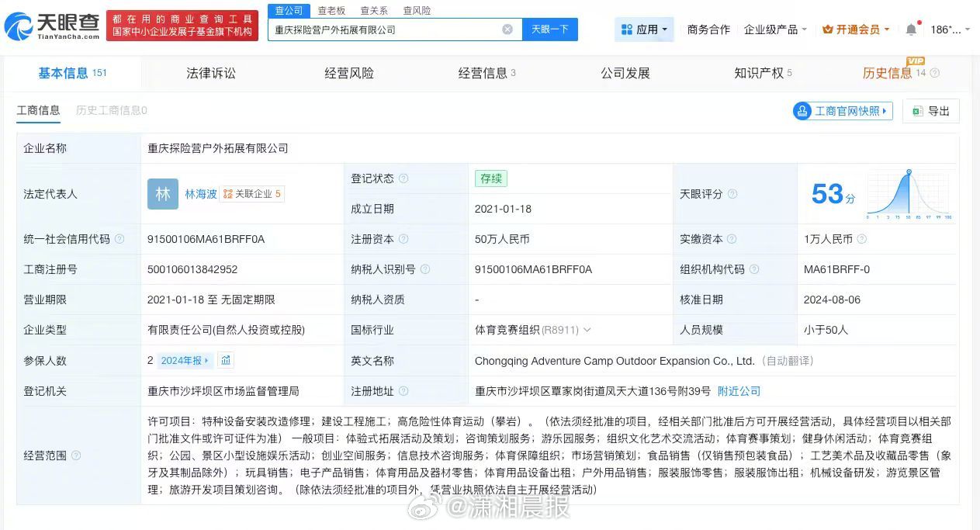Expand the 企业级产品 menu

pos(776,29)
